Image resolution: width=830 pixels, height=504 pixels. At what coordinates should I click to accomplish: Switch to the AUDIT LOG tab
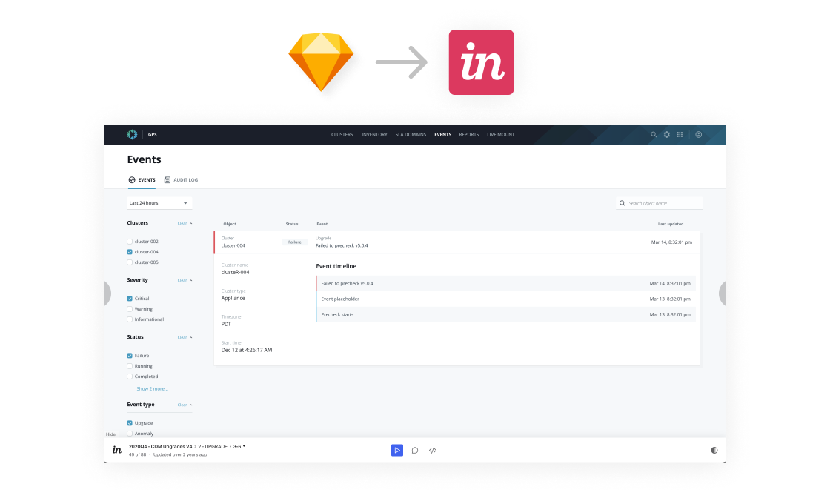pos(181,180)
